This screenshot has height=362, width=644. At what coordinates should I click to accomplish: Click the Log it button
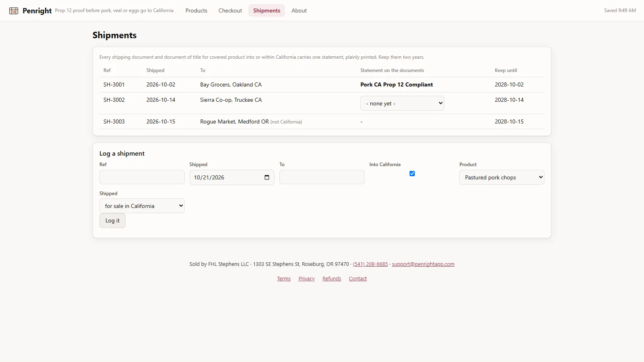click(112, 220)
